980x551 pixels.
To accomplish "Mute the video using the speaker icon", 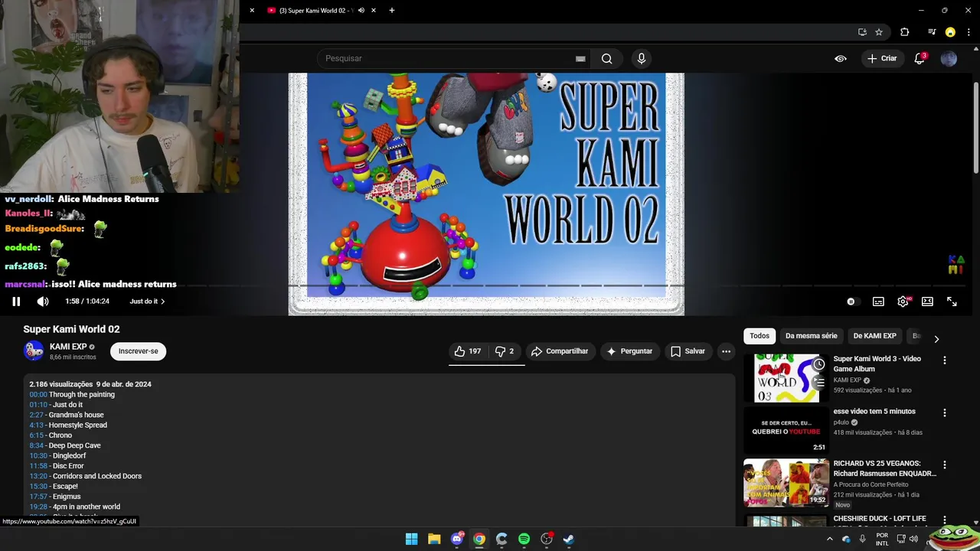I will pyautogui.click(x=43, y=302).
